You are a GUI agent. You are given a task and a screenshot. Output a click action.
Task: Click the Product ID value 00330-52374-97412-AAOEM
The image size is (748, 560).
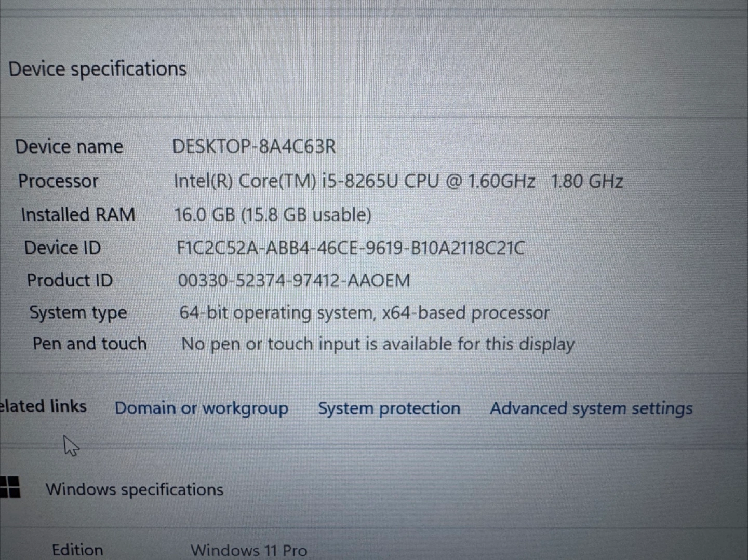[294, 281]
